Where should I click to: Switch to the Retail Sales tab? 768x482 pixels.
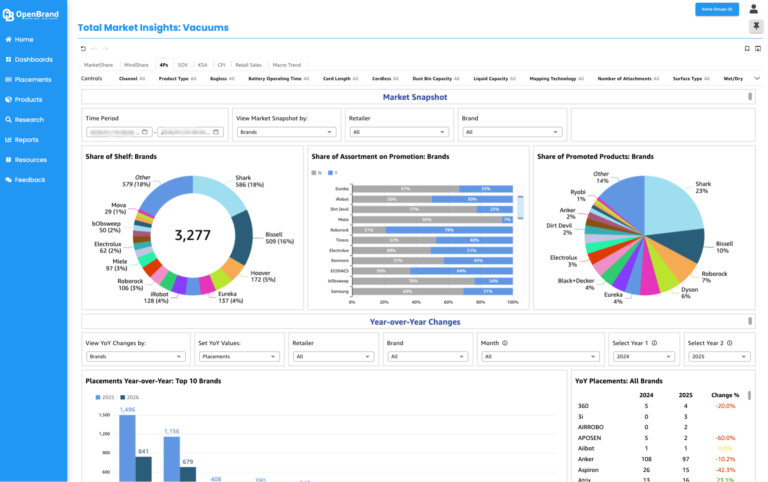pyautogui.click(x=248, y=65)
